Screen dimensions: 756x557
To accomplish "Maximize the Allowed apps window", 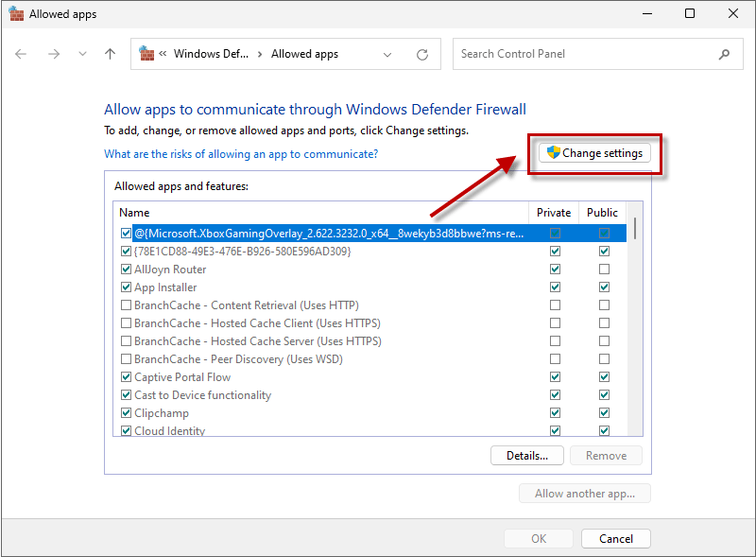I will tap(690, 13).
